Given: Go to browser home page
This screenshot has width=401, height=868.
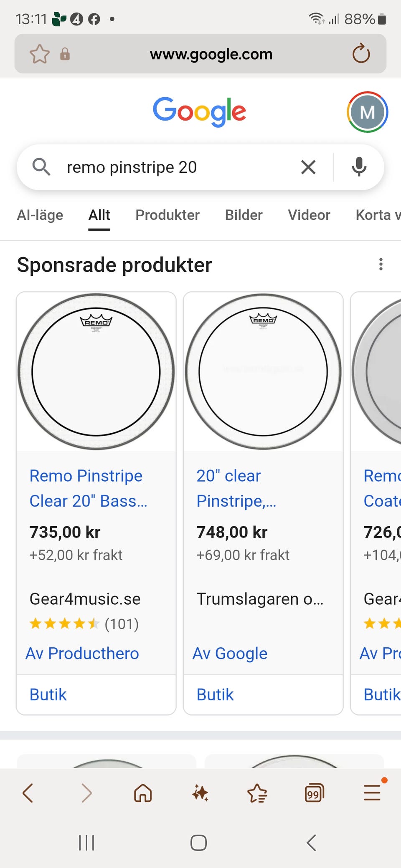Looking at the screenshot, I should pyautogui.click(x=143, y=793).
